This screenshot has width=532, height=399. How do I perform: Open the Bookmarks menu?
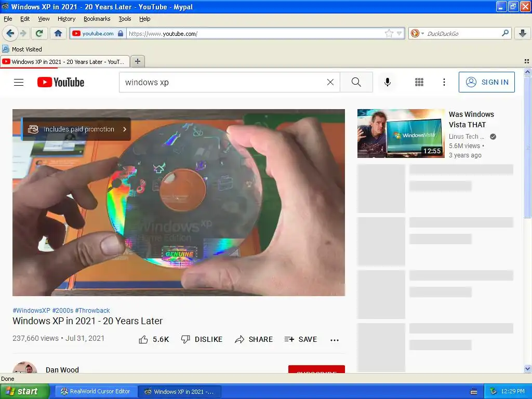pos(97,19)
